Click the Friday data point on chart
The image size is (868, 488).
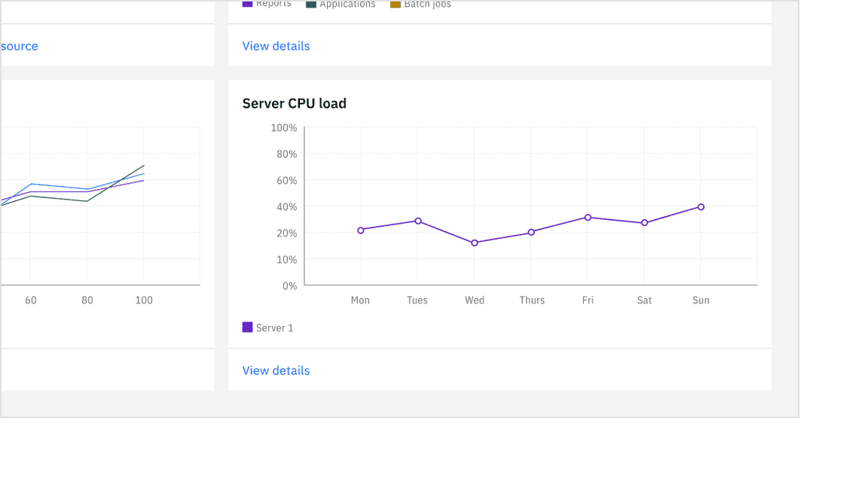(588, 218)
